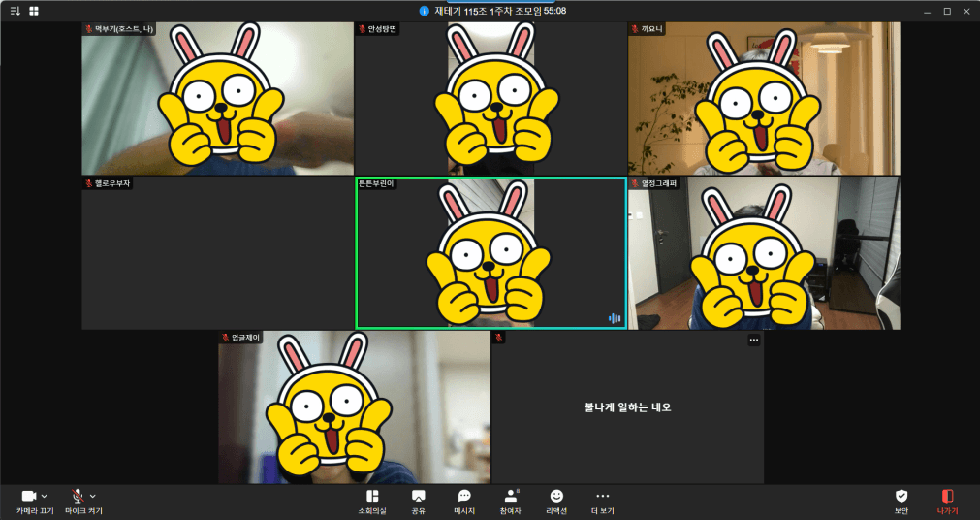Viewport: 980px width, 520px height.
Task: Open 보안 security shield options
Action: (901, 502)
